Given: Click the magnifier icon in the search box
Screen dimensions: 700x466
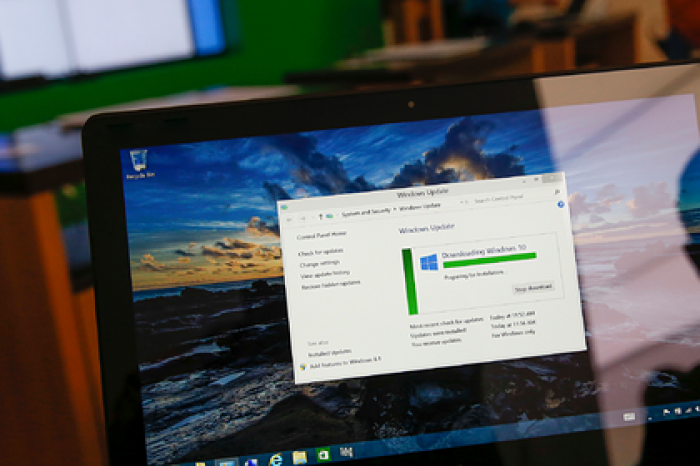Looking at the screenshot, I should tap(557, 192).
